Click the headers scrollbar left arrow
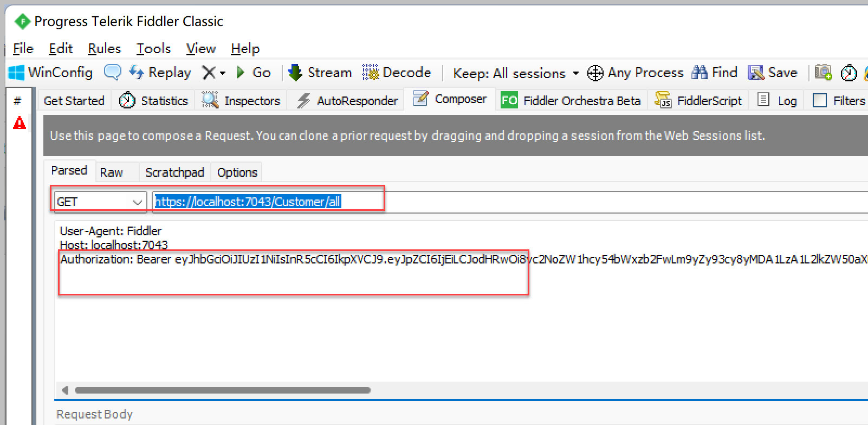Viewport: 868px width, 425px height. tap(65, 390)
